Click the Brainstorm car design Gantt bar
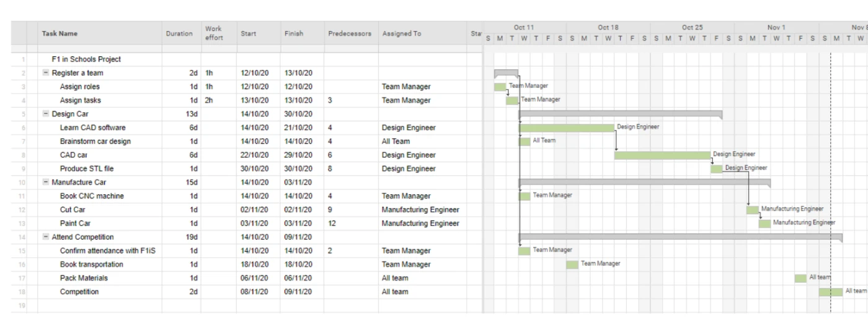Viewport: 868px width, 327px height. (x=525, y=141)
